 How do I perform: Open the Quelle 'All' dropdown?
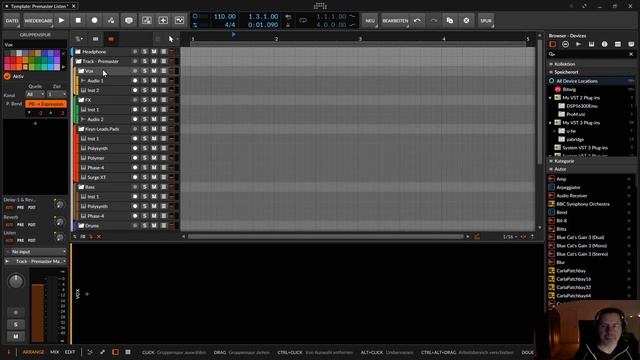point(35,94)
